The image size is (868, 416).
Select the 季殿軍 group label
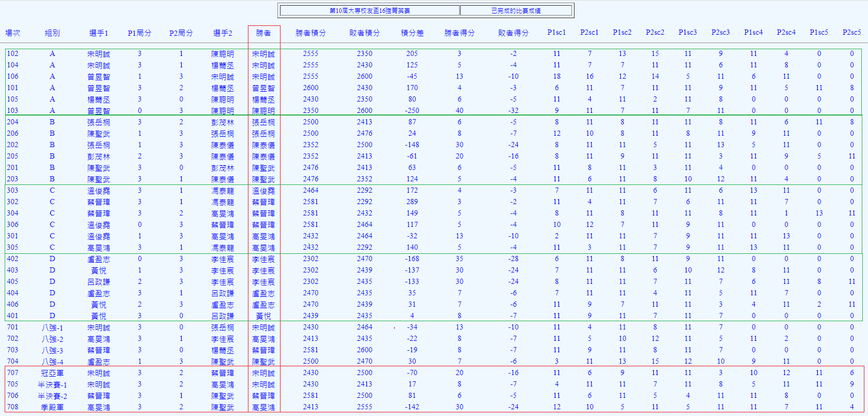pyautogui.click(x=52, y=407)
